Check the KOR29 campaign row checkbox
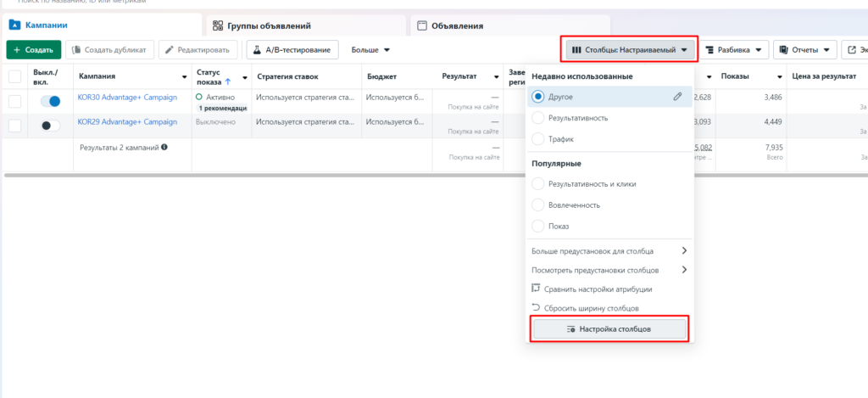Screen dimensions: 868x398 click(15, 126)
